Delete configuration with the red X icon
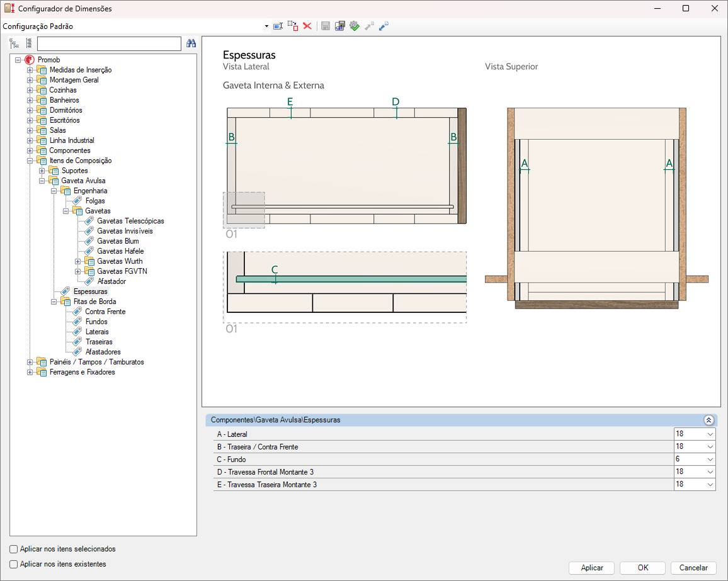 click(x=307, y=26)
